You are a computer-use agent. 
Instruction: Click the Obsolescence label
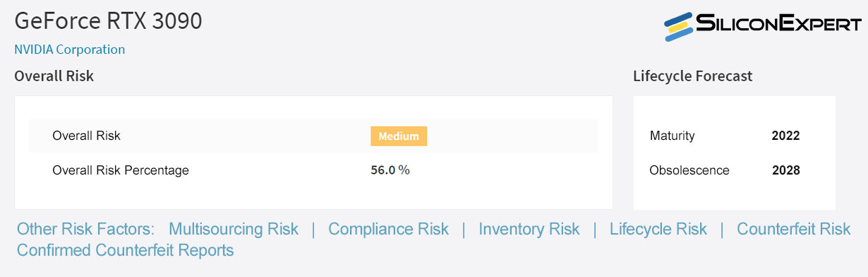[x=689, y=170]
